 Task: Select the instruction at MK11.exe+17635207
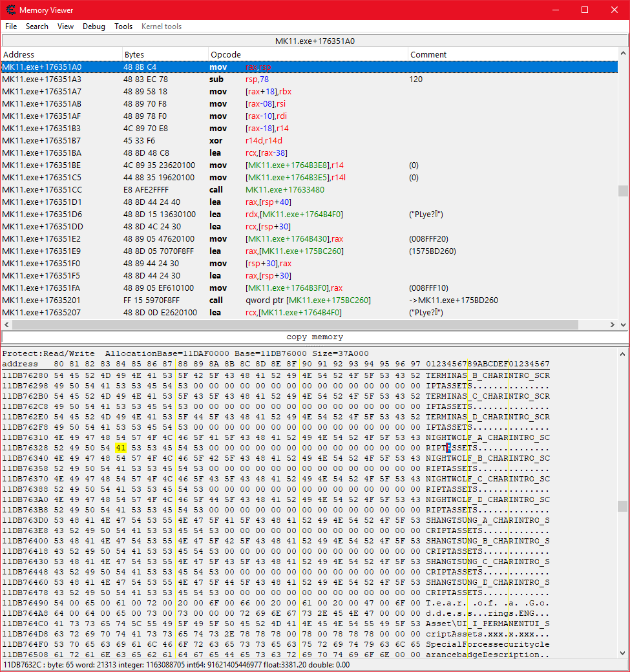310,313
